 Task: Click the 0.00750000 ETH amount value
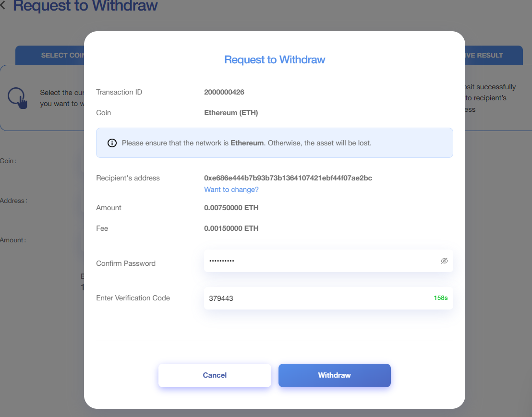pyautogui.click(x=231, y=208)
